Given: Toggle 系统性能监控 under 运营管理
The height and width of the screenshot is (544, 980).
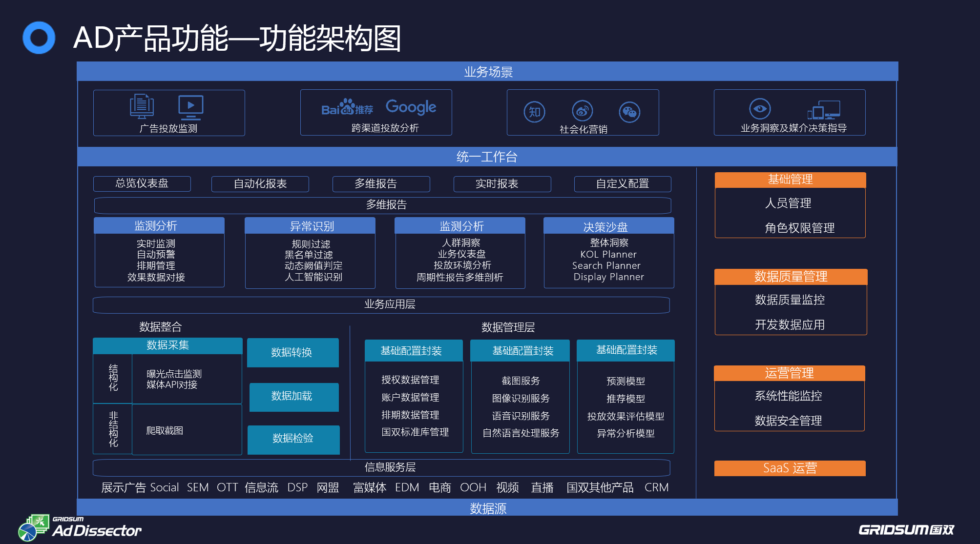Looking at the screenshot, I should [789, 397].
